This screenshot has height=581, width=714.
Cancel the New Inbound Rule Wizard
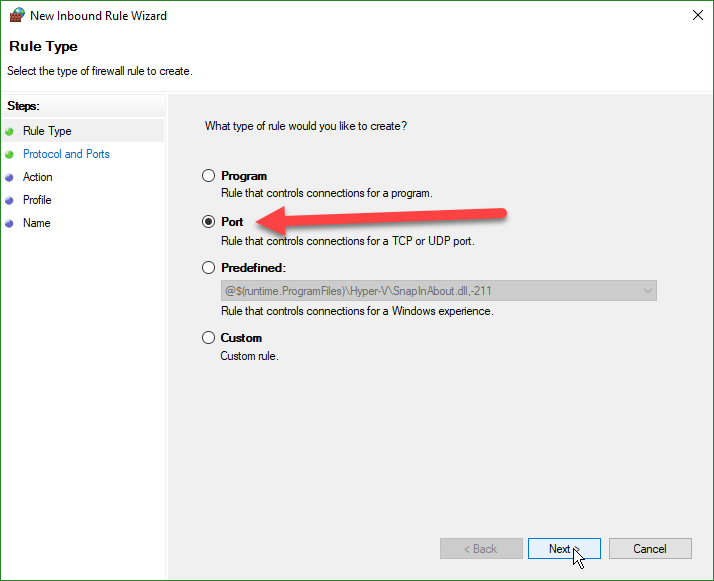coord(650,549)
